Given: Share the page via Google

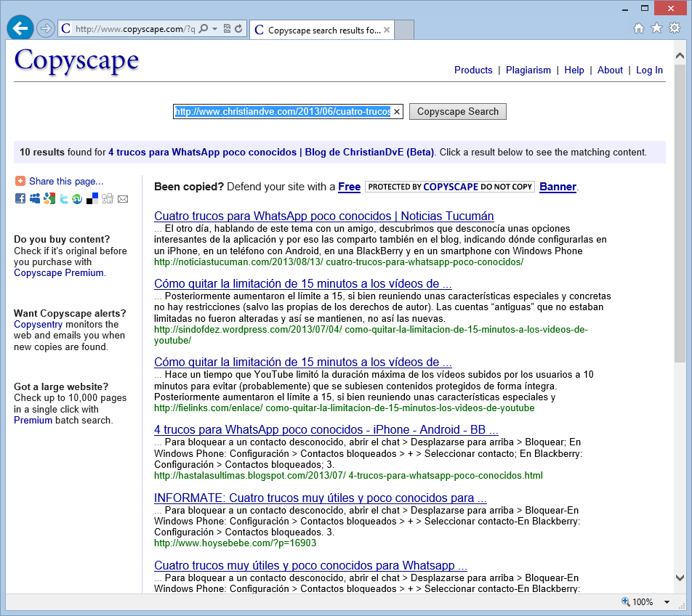Looking at the screenshot, I should coord(49,198).
